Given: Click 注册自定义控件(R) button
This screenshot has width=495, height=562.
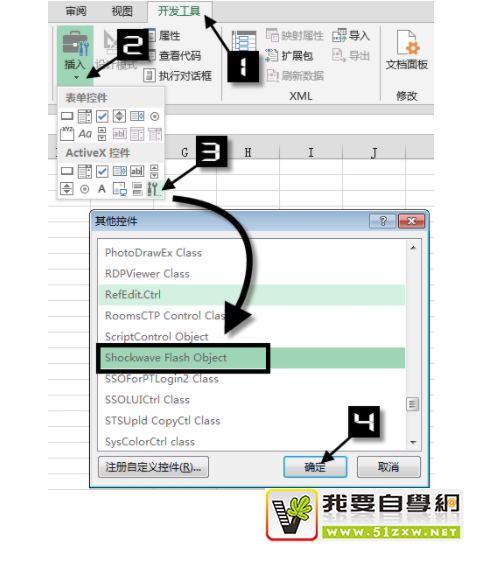Looking at the screenshot, I should 153,467.
